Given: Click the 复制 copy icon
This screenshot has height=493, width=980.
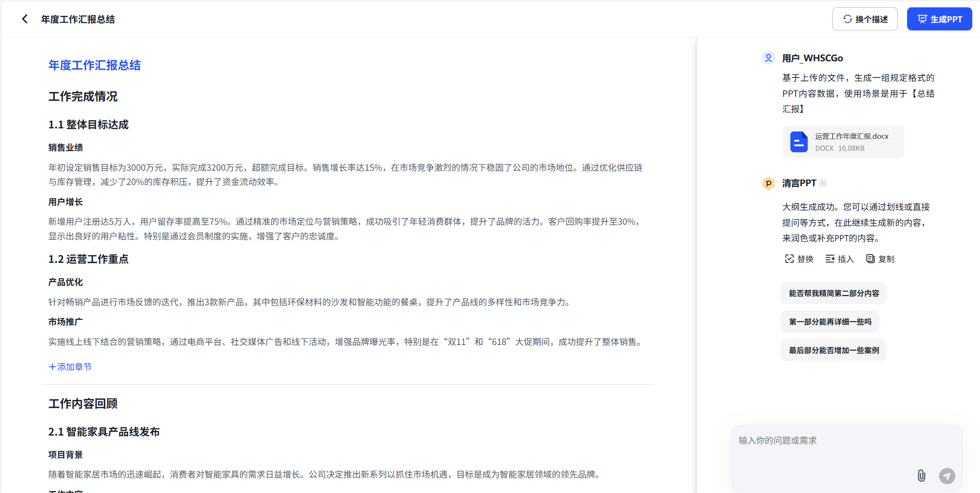Looking at the screenshot, I should 870,259.
